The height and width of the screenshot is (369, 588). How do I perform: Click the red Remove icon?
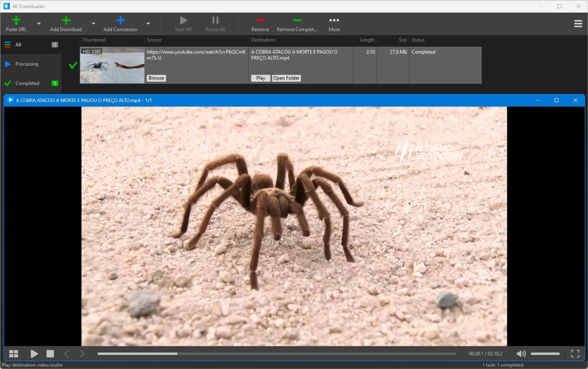click(x=260, y=20)
